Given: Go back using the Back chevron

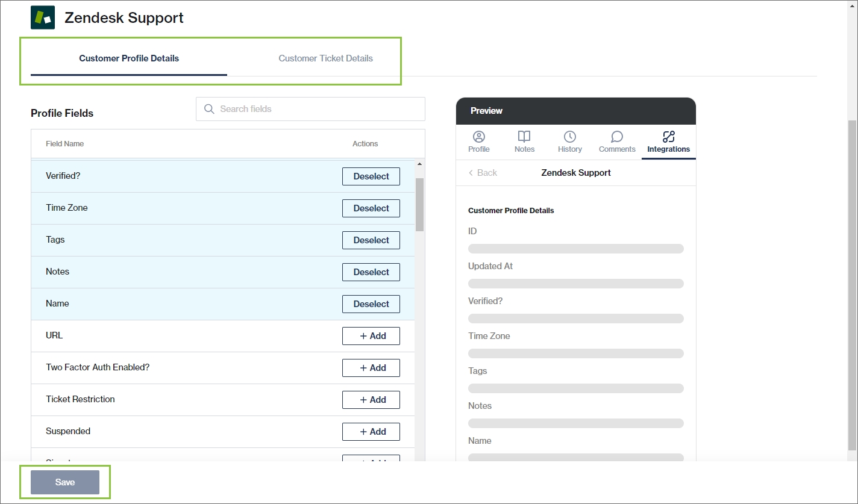Looking at the screenshot, I should (471, 173).
